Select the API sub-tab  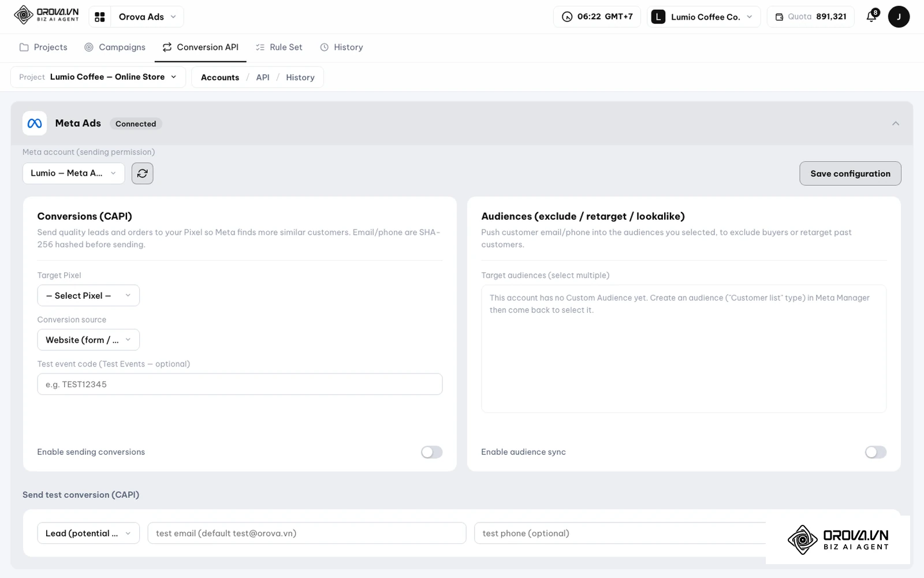tap(263, 77)
